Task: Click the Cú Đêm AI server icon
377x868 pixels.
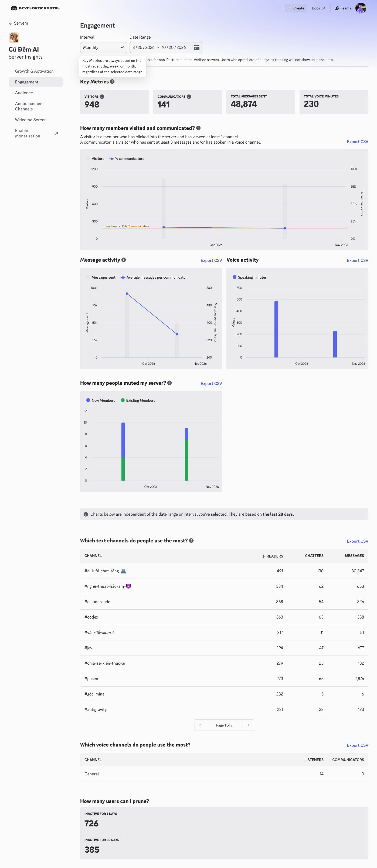Action: [14, 38]
